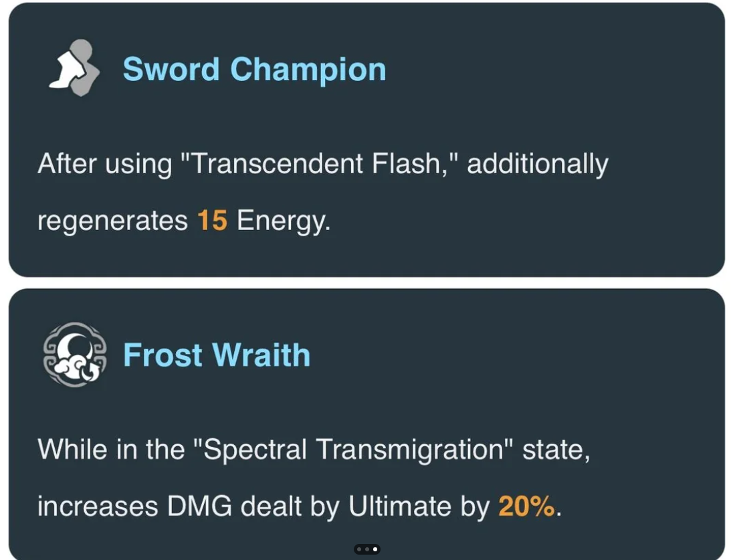Click the Sword Champion ability icon
Viewport: 731px width, 560px height.
point(75,68)
